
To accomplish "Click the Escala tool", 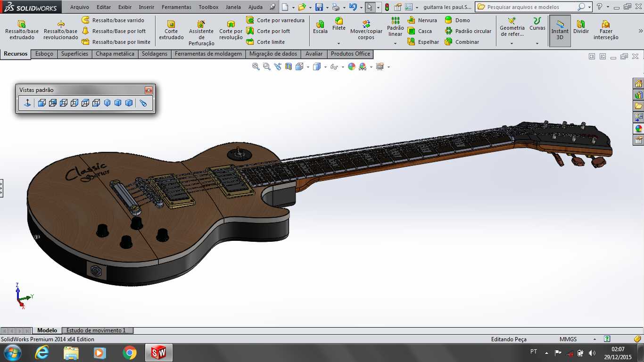I will tap(320, 27).
